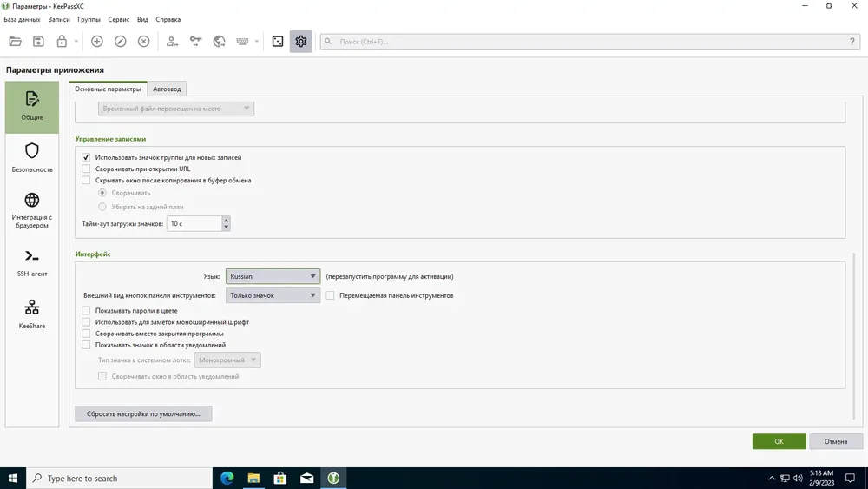Perform auto-type keyboard toolbar icon
868x489 pixels.
(x=242, y=42)
